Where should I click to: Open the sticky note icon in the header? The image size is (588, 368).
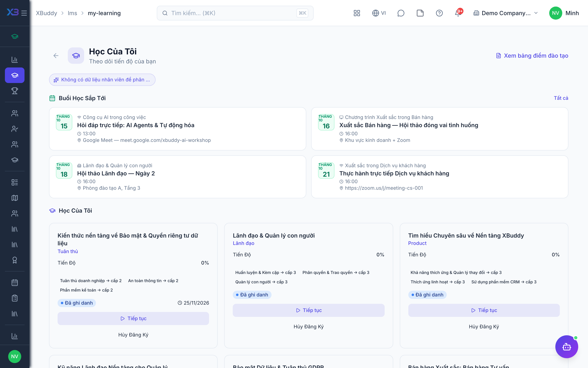coord(420,13)
